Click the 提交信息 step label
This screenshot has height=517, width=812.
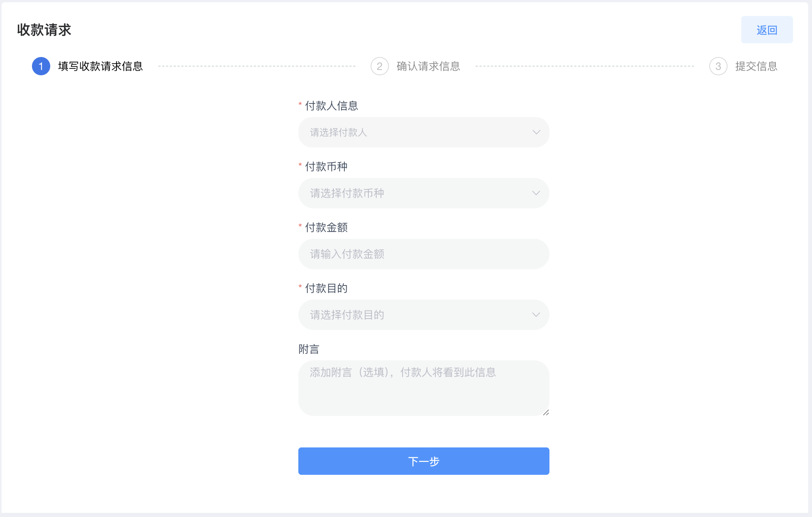(x=756, y=66)
